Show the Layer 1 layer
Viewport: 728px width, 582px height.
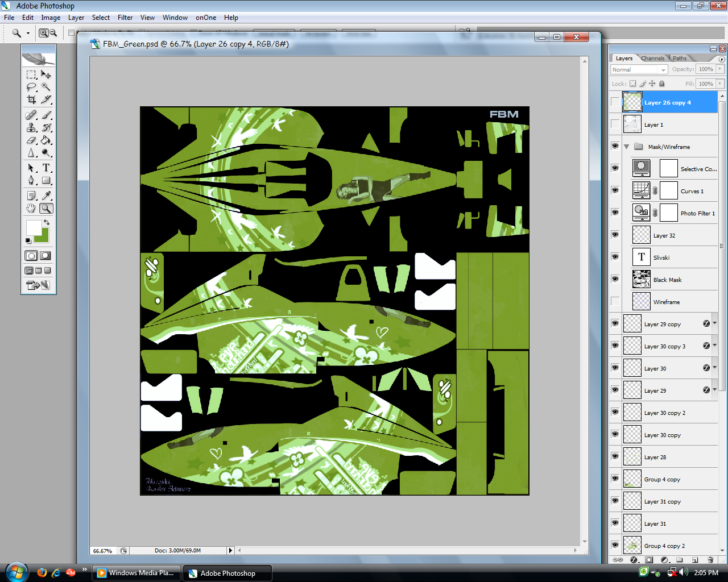click(615, 124)
